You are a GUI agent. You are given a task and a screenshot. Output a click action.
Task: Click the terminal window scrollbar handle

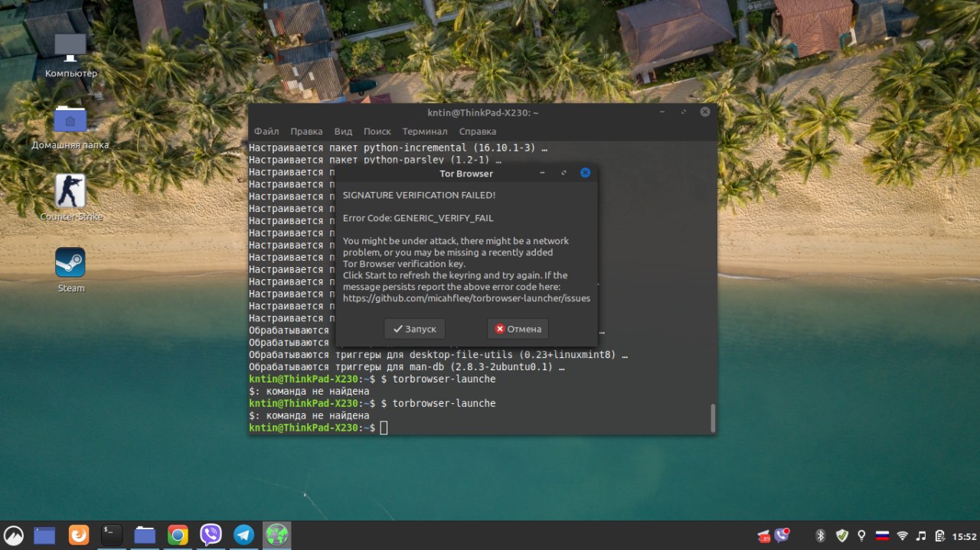pos(713,418)
